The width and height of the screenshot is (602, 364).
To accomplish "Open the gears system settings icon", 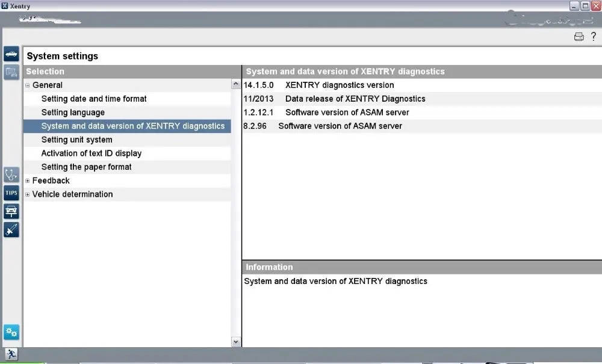I will pyautogui.click(x=11, y=332).
